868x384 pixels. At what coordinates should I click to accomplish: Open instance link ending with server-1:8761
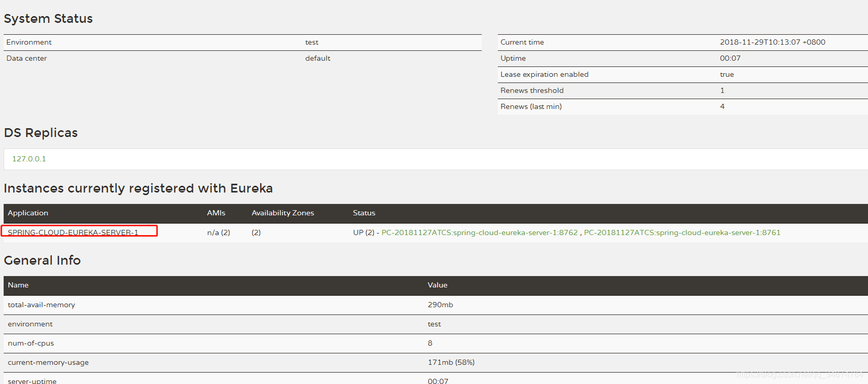point(682,232)
